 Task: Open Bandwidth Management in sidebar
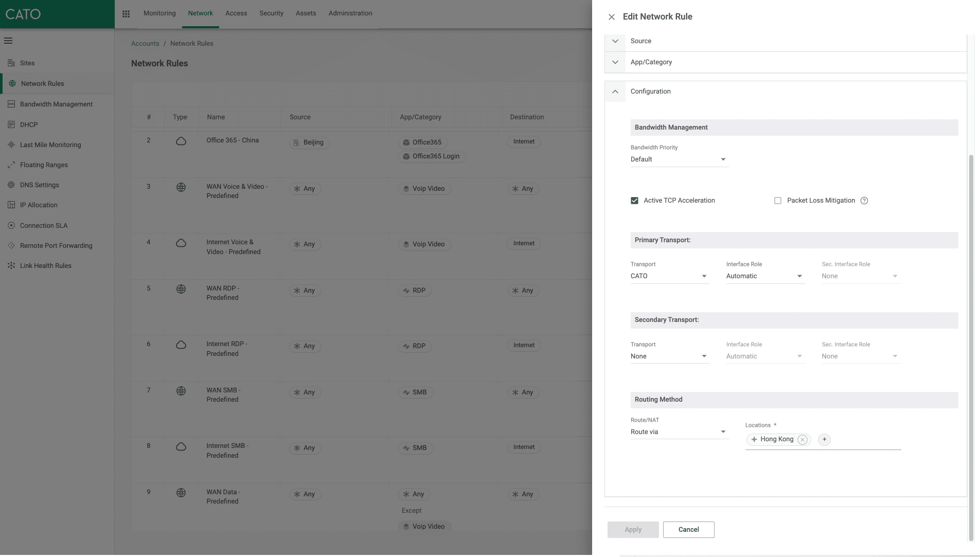click(x=57, y=104)
